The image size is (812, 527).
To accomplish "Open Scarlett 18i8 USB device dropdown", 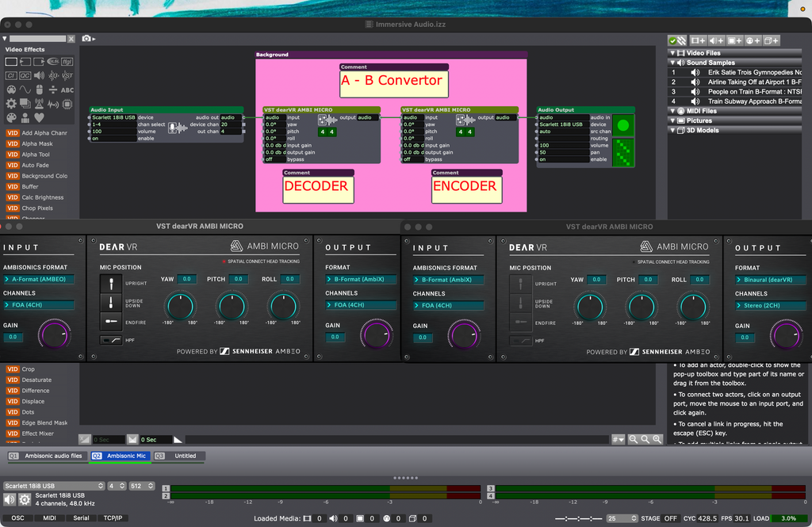I will pyautogui.click(x=54, y=486).
